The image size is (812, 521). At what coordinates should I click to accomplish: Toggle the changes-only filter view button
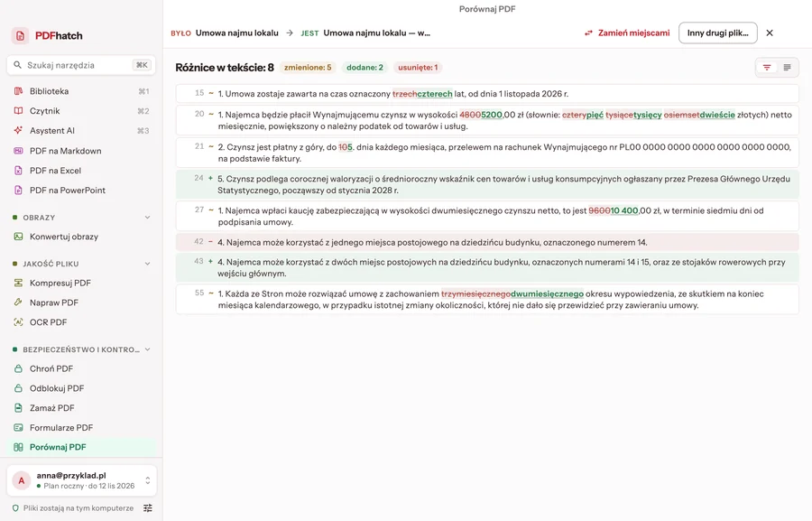[x=766, y=68]
